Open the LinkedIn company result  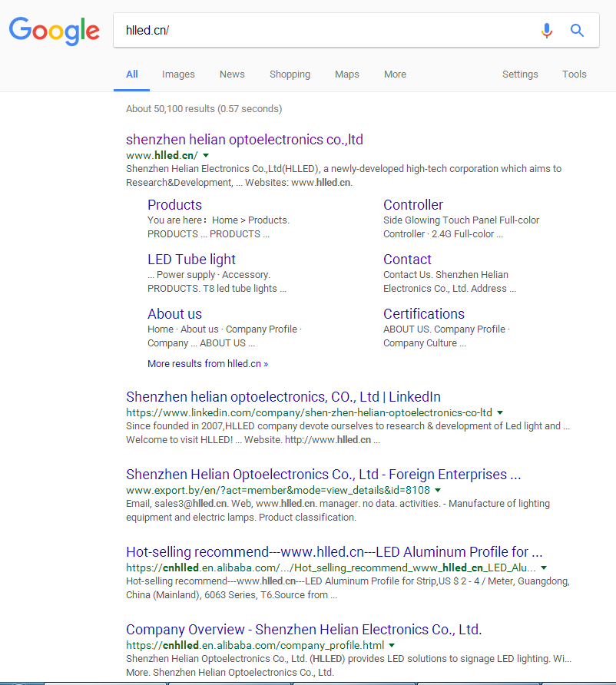283,397
